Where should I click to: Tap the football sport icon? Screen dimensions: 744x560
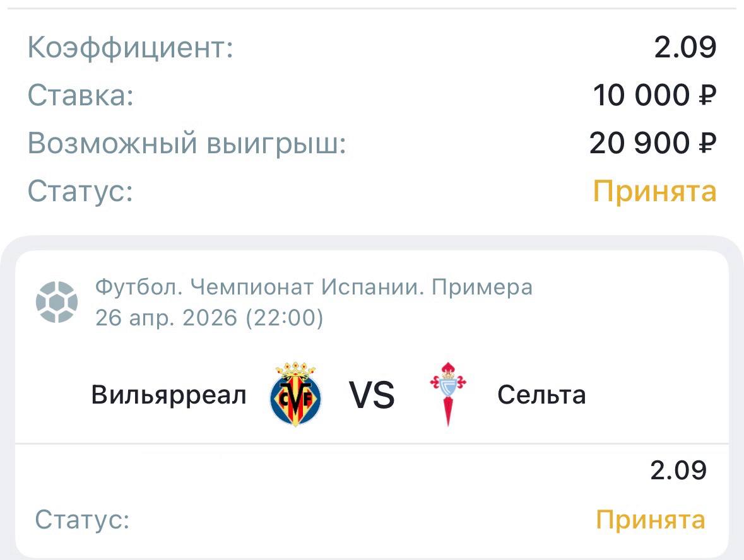[x=57, y=303]
